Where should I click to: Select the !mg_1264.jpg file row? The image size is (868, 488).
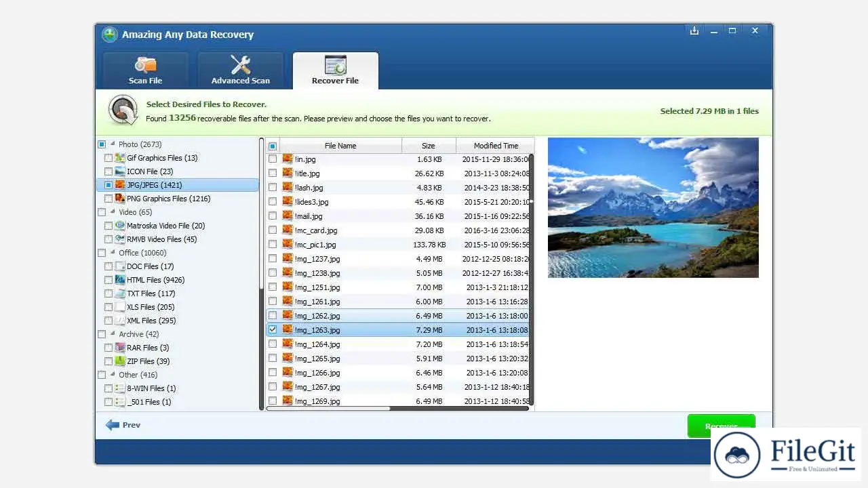point(399,344)
